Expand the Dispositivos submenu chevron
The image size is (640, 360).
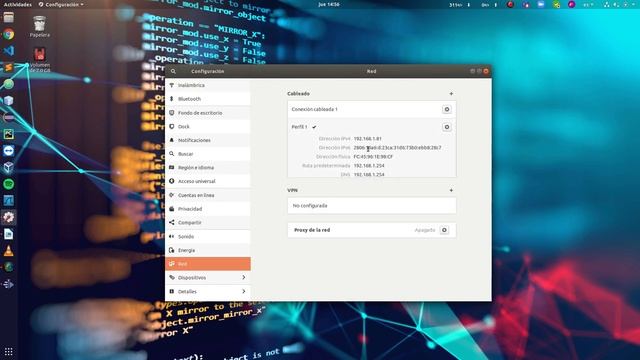click(x=244, y=278)
